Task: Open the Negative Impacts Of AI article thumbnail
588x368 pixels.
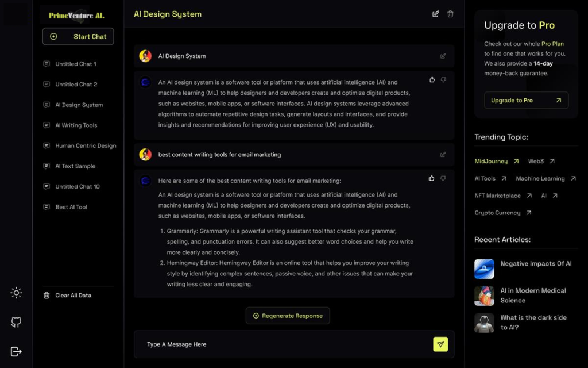Action: 484,269
